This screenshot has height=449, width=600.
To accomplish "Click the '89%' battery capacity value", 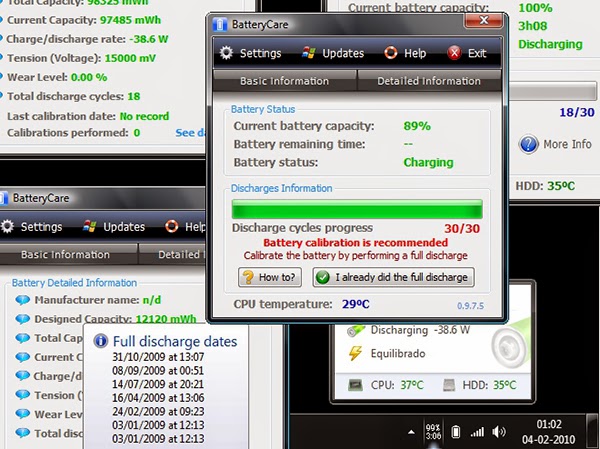I will click(417, 126).
